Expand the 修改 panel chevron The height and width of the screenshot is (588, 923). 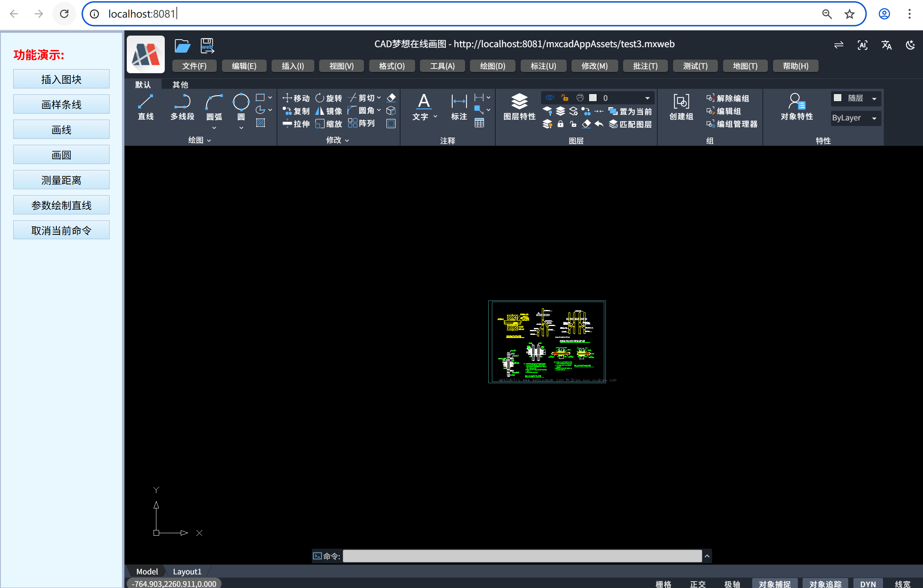point(347,140)
